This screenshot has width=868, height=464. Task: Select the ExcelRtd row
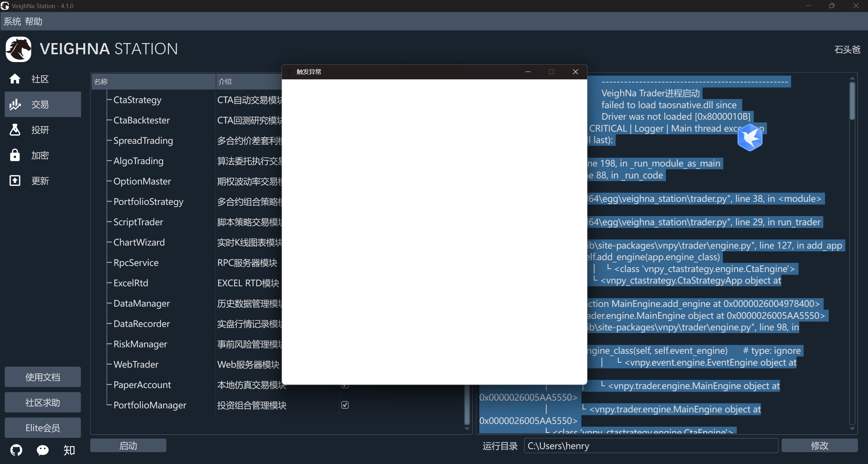tap(131, 283)
